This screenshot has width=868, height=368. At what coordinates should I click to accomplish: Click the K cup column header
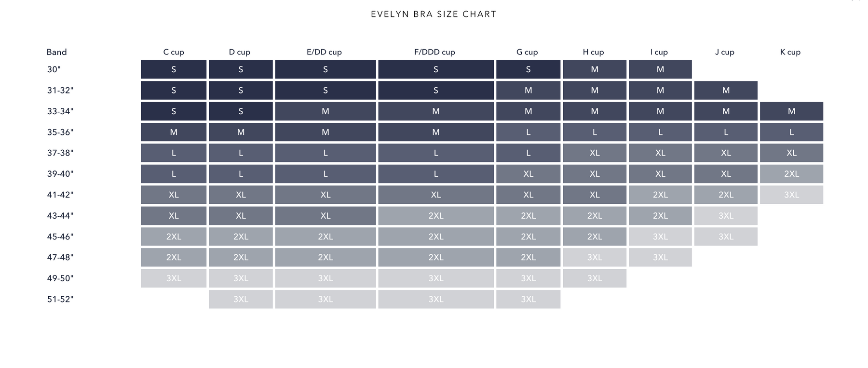click(790, 52)
